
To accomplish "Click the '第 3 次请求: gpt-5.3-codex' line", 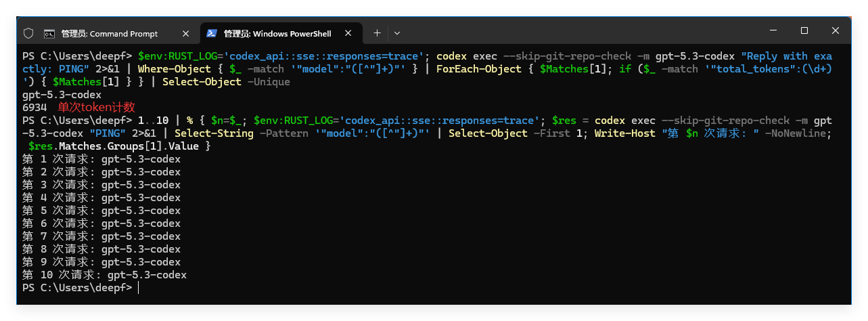I will 101,185.
